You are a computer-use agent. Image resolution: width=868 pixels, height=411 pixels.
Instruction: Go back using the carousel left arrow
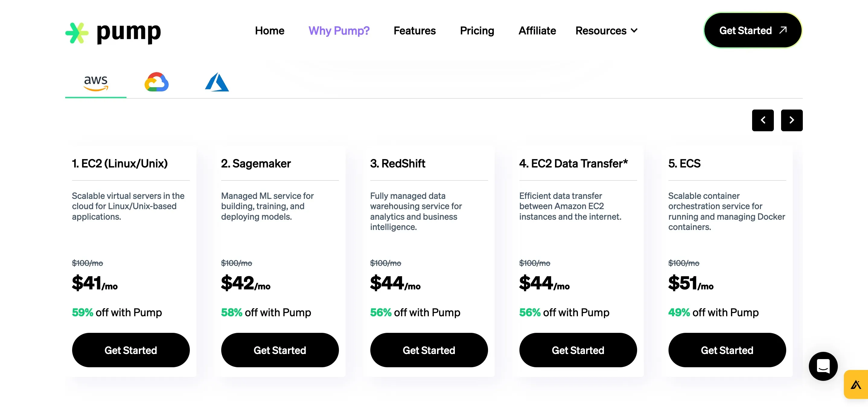(763, 120)
